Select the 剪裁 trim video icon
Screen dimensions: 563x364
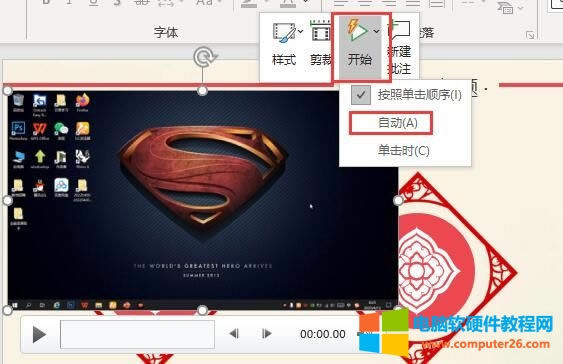coord(320,33)
